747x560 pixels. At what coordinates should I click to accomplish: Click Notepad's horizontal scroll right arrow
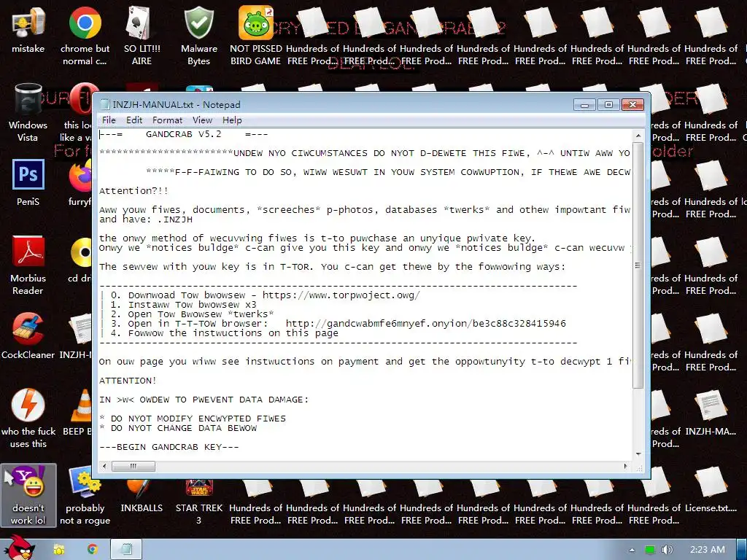[x=625, y=466]
